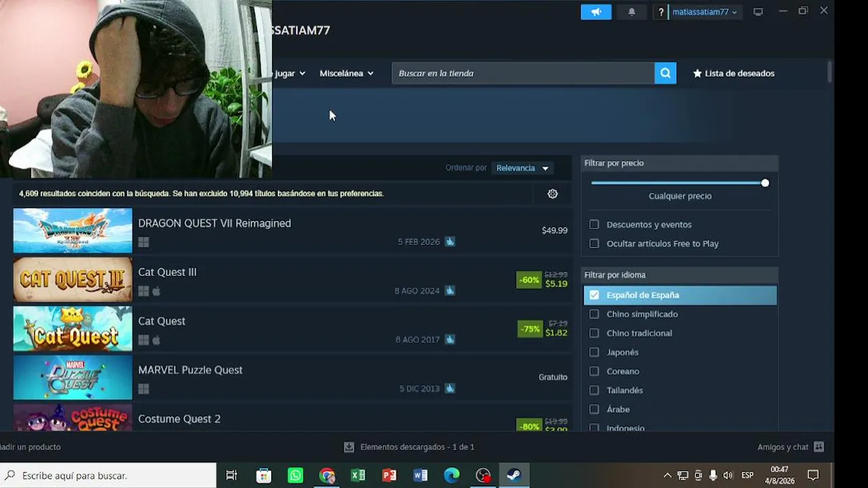
Task: Enable the Árabe language filter
Action: tap(594, 409)
